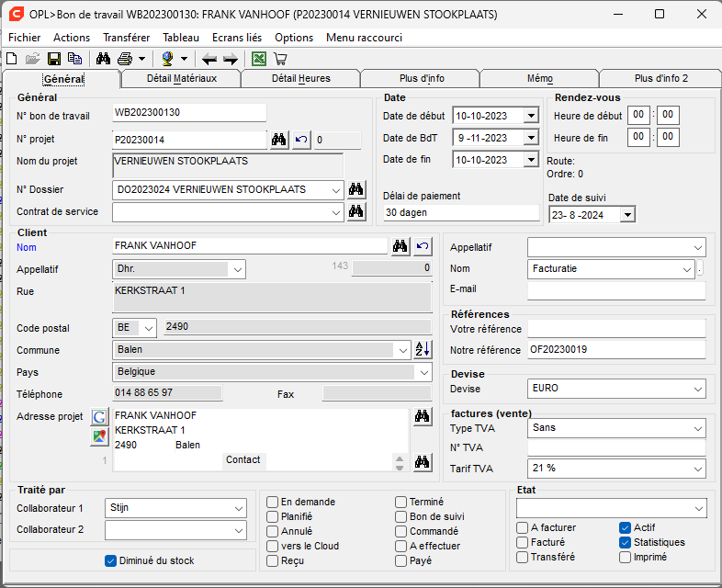
Task: Click the blue Nom client link
Action: point(27,247)
